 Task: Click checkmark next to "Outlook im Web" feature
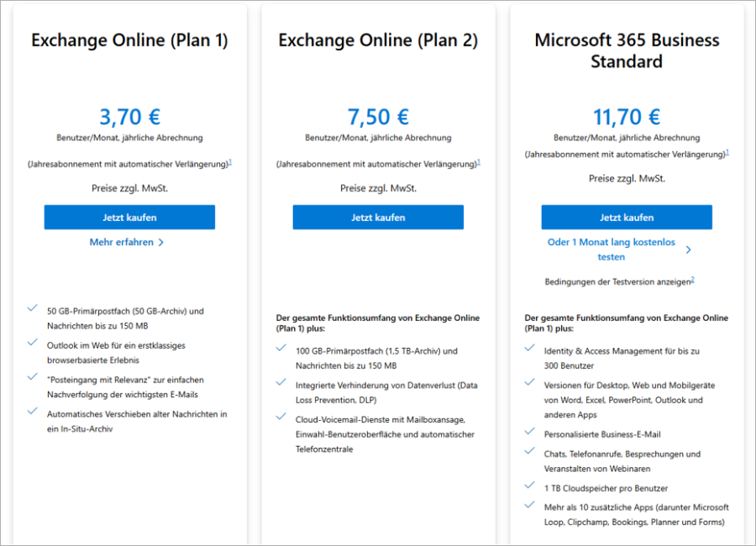tap(32, 344)
